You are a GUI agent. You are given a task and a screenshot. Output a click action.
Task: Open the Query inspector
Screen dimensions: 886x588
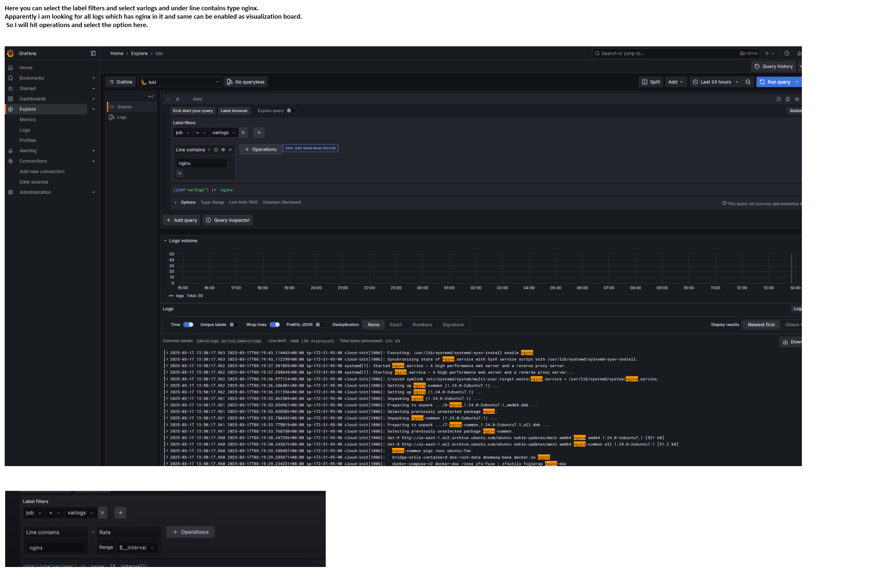coord(228,220)
